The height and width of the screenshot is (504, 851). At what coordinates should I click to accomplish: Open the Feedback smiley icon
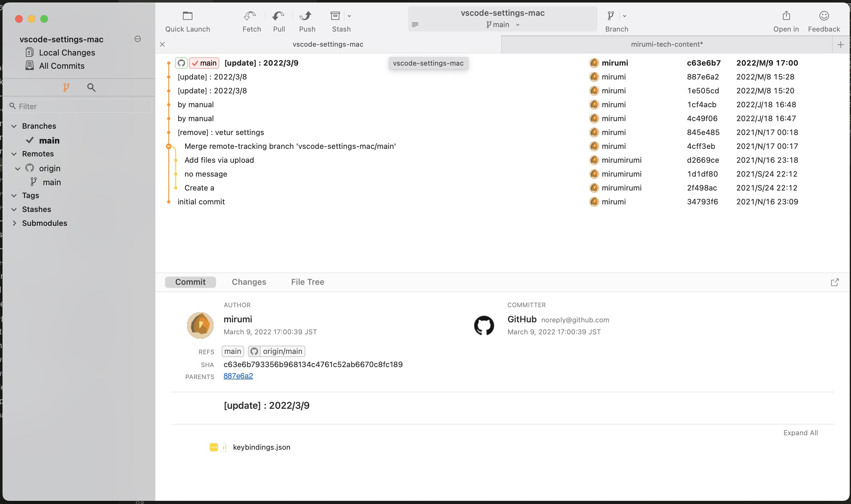(x=824, y=16)
